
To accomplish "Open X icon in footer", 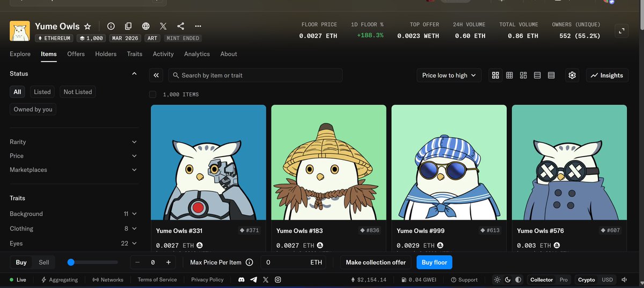I will 266,280.
